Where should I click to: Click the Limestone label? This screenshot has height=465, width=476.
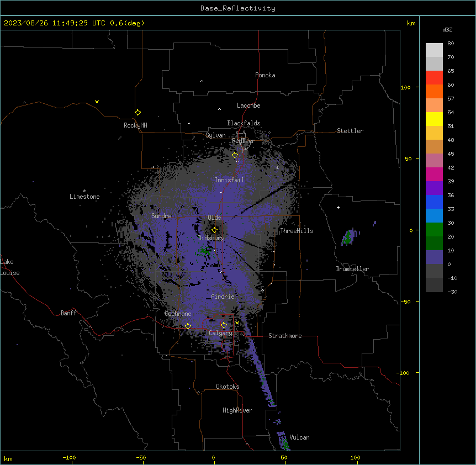coord(84,197)
